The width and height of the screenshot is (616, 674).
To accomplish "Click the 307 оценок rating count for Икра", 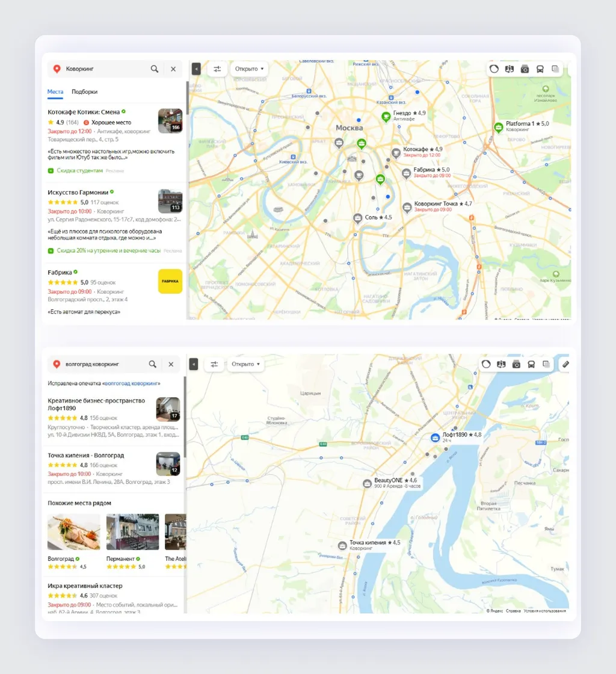I will pyautogui.click(x=103, y=596).
